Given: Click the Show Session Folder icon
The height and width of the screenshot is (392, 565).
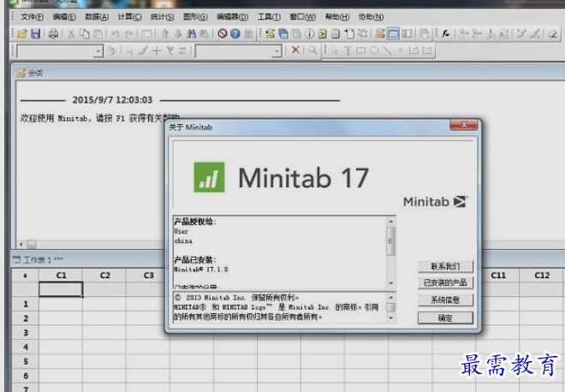Looking at the screenshot, I should click(x=271, y=34).
